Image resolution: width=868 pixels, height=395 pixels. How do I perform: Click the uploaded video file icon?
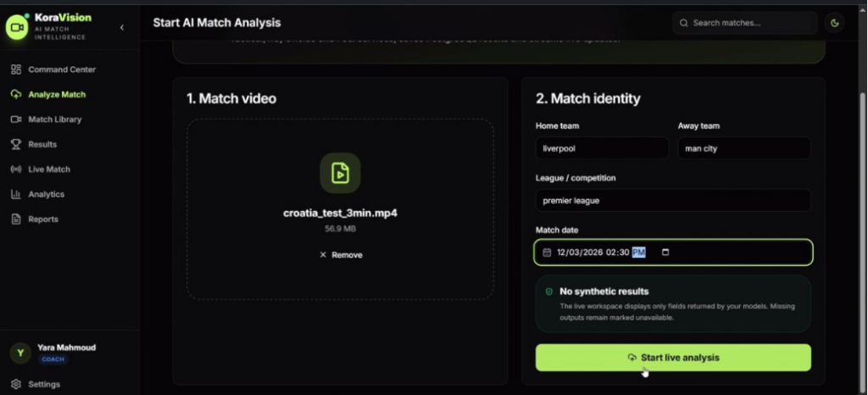tap(340, 173)
